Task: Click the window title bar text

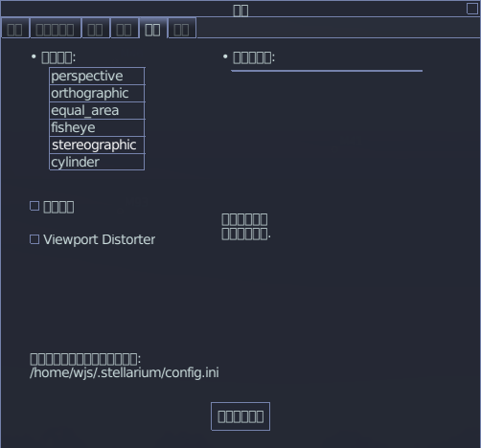Action: point(240,11)
